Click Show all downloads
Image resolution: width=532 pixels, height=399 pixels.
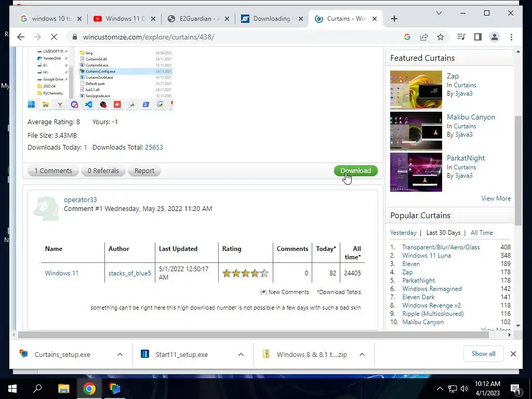(x=484, y=354)
